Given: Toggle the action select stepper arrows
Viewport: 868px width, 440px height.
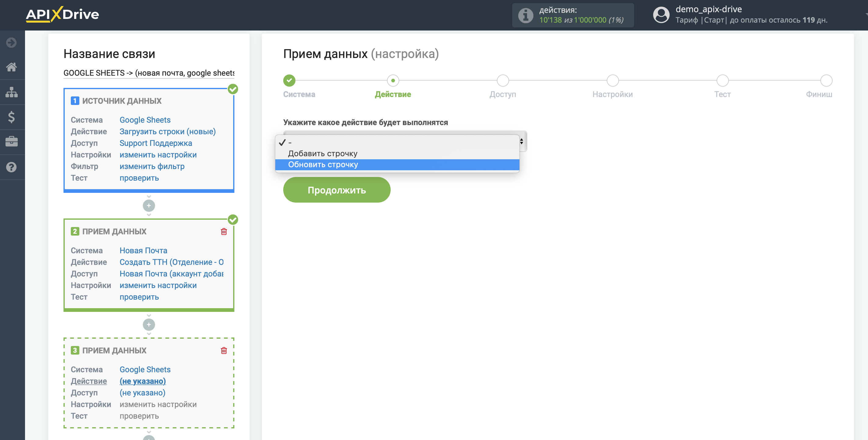Looking at the screenshot, I should (521, 141).
